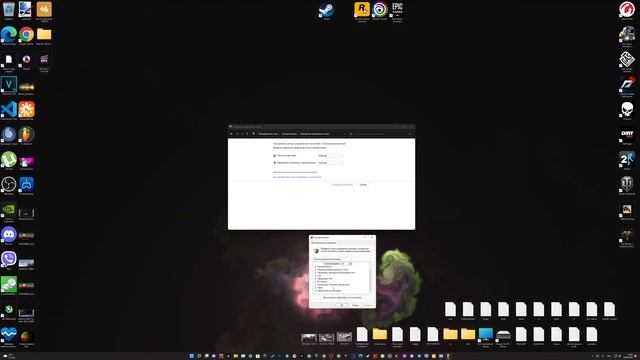Viewport: 640px width, 360px height.
Task: Open the put-computer-to-sleep time dropdown
Action: coord(330,162)
